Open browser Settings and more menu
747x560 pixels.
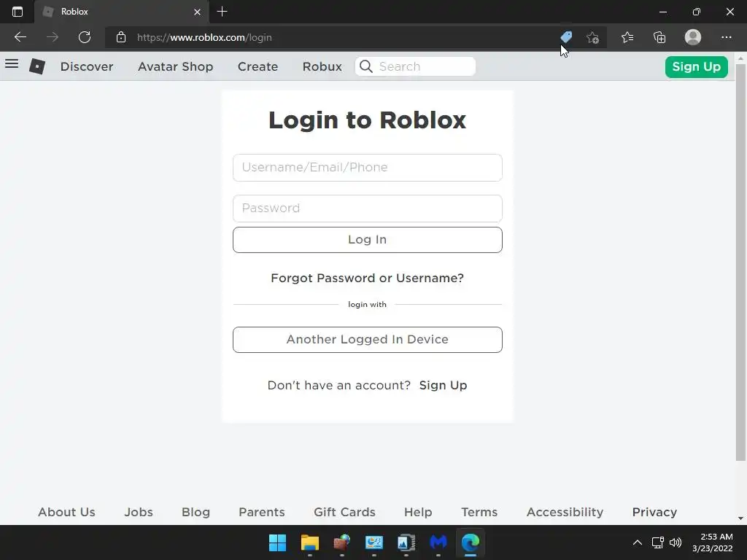pyautogui.click(x=726, y=37)
